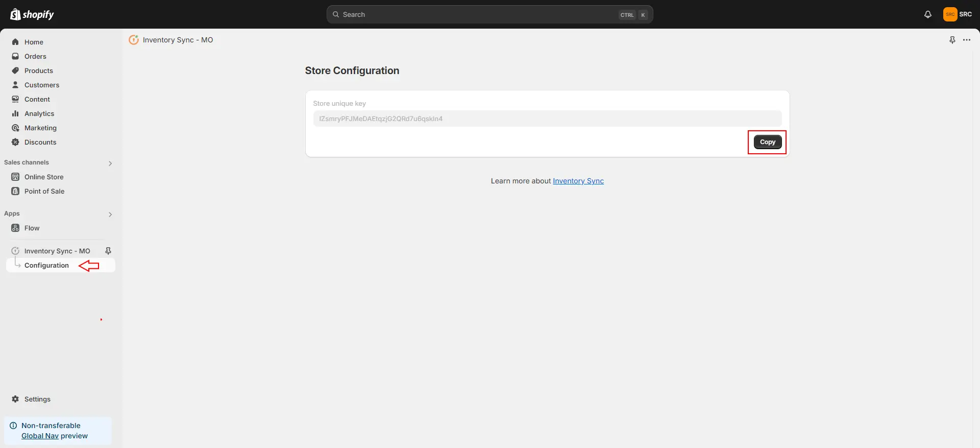Click the pin icon beside Inventory Sync - MO in sidebar
Screen dimensions: 980x448
[108, 251]
